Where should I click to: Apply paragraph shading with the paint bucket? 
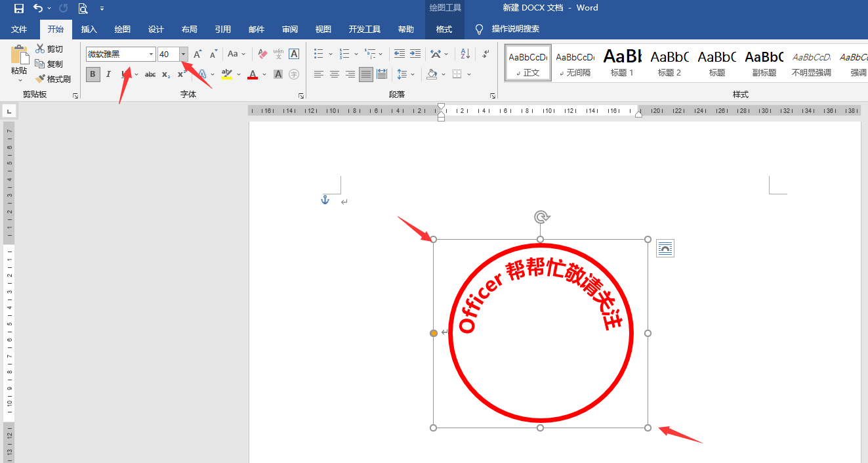coord(432,74)
